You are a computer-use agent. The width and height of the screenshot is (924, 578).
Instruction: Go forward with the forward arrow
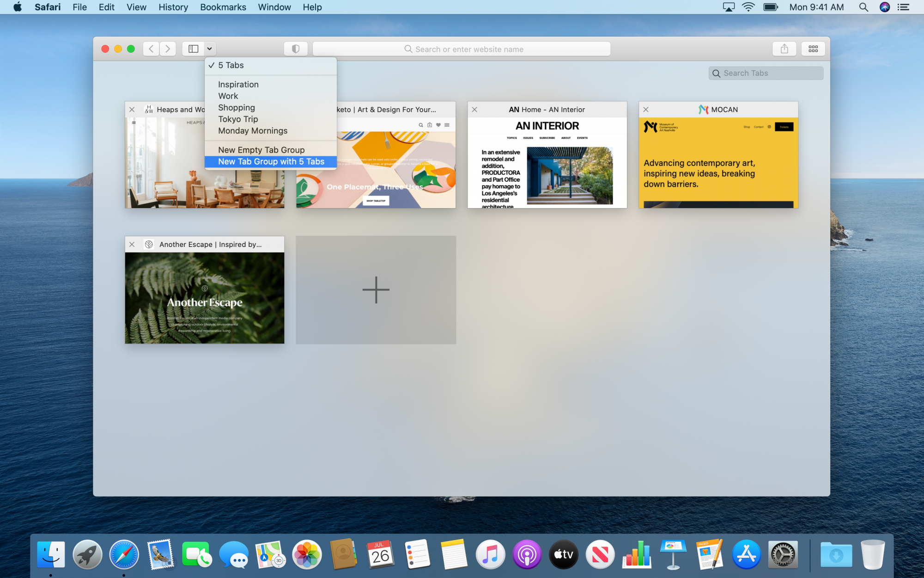coord(168,49)
